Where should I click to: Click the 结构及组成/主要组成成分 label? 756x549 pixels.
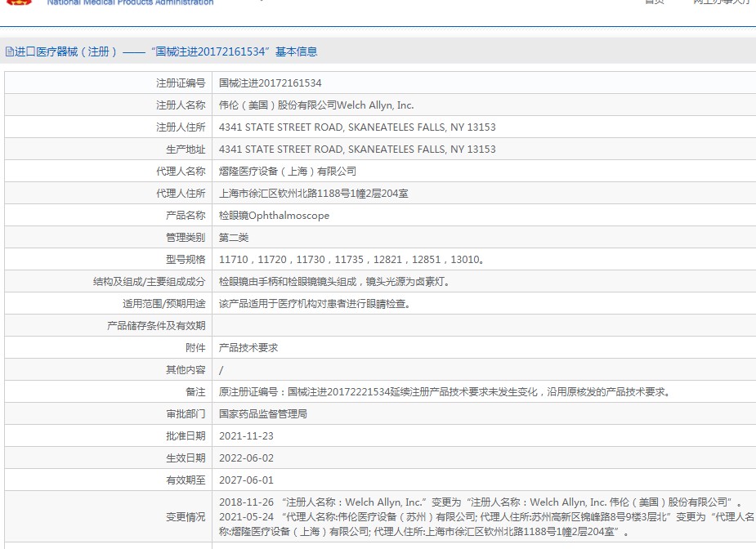[x=149, y=282]
